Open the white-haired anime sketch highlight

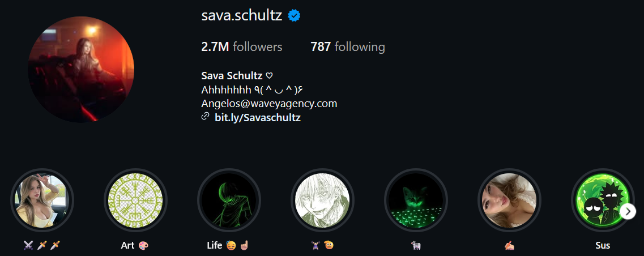(x=322, y=200)
